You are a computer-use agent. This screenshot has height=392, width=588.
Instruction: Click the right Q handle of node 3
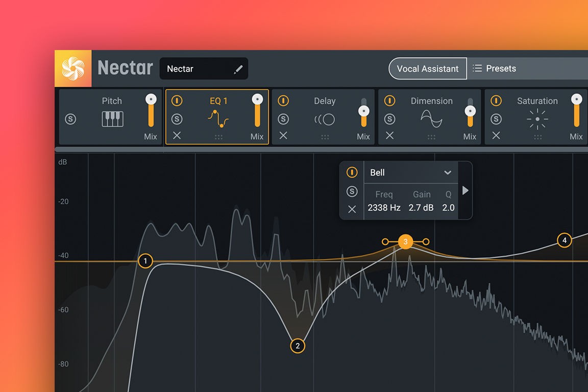pyautogui.click(x=426, y=241)
